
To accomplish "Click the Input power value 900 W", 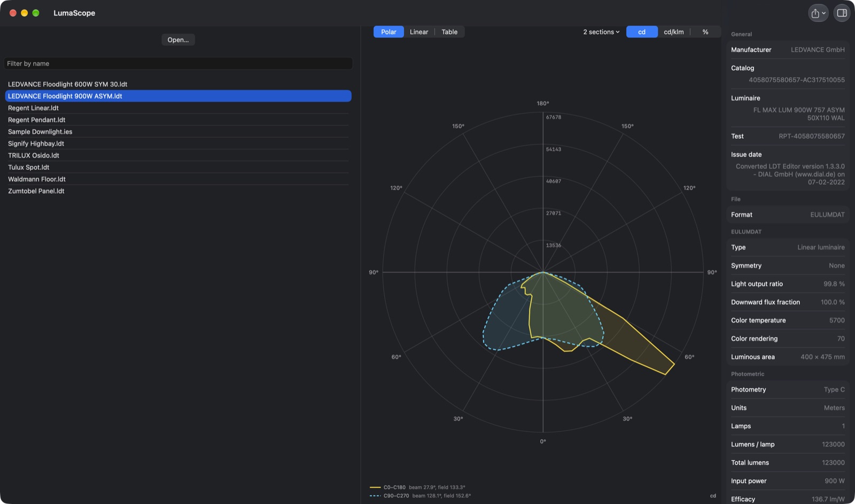I will click(x=834, y=481).
